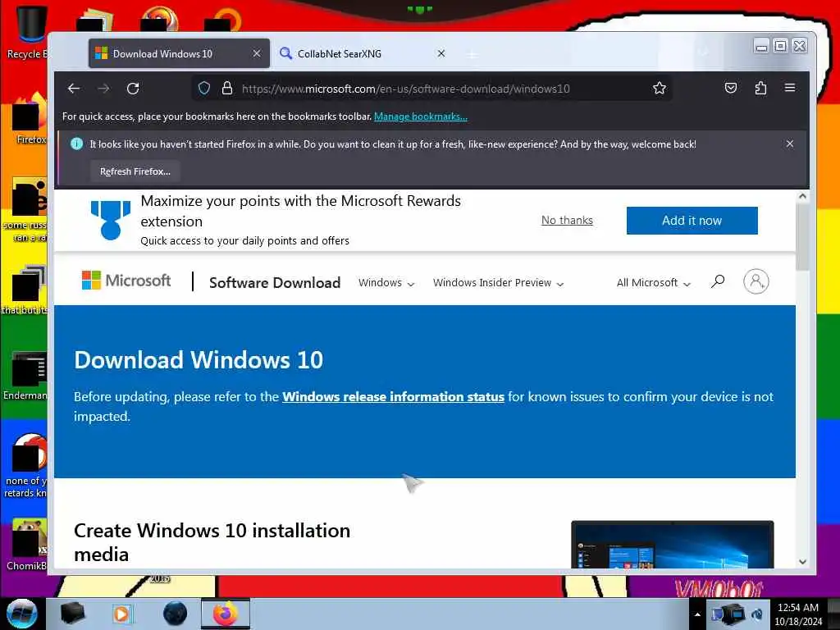Screen dimensions: 840x630
Task: Reload the page with refresh icon
Action: 133,89
